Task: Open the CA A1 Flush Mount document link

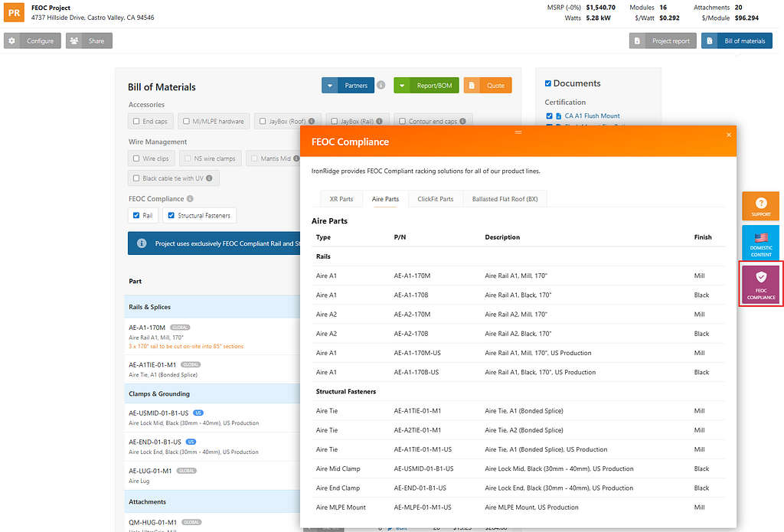Action: 592,116
